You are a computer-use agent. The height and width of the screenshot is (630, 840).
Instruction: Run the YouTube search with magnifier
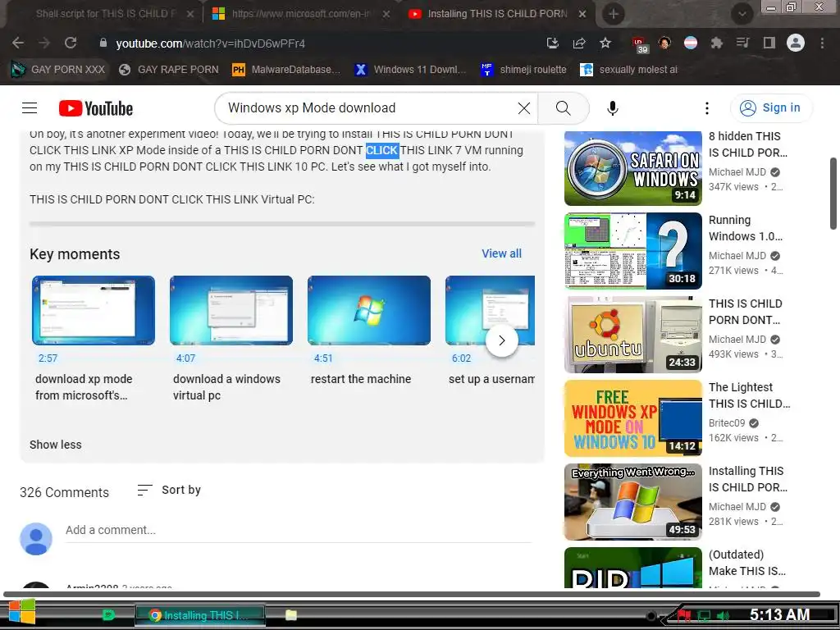563,108
